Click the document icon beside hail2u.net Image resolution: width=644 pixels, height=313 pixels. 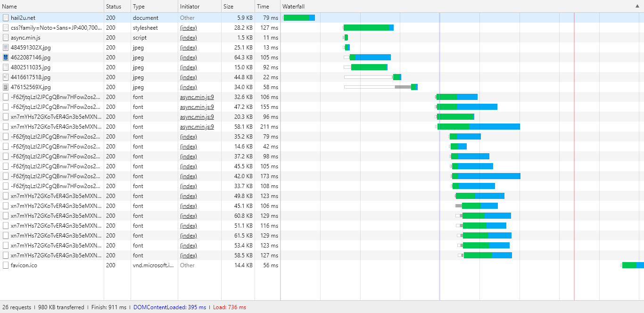click(x=6, y=18)
